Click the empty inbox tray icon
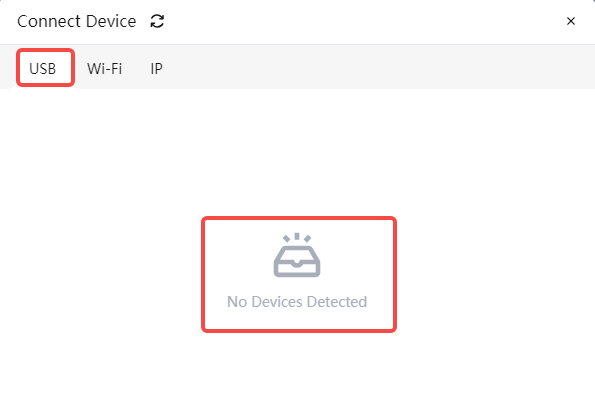The width and height of the screenshot is (595, 420). pos(297,255)
